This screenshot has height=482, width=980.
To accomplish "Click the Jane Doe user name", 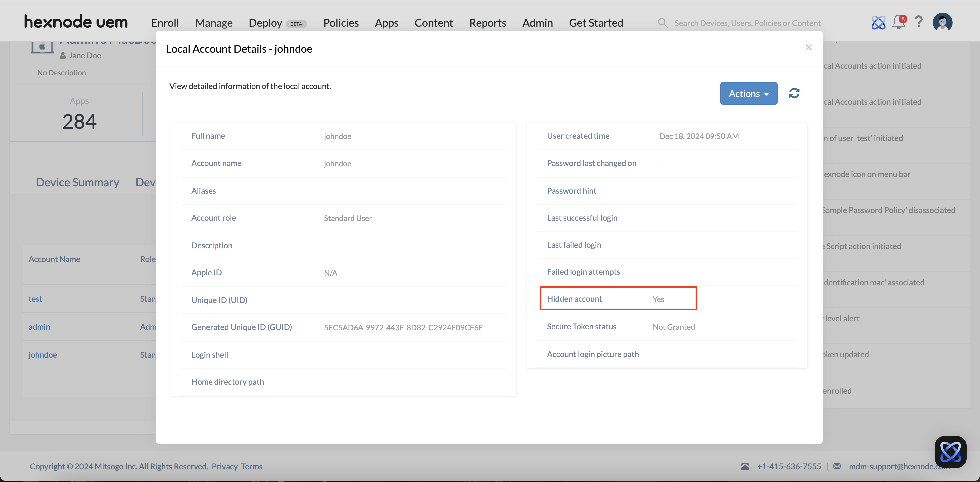I will (x=85, y=56).
